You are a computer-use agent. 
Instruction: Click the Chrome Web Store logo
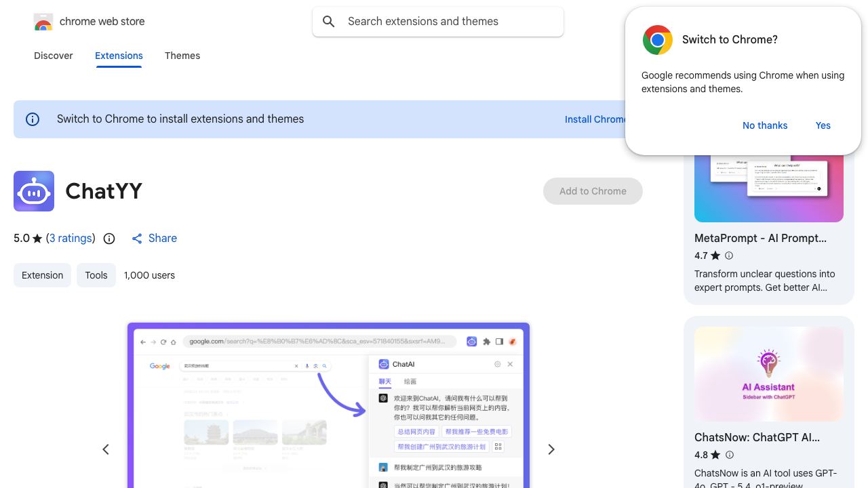coord(43,22)
